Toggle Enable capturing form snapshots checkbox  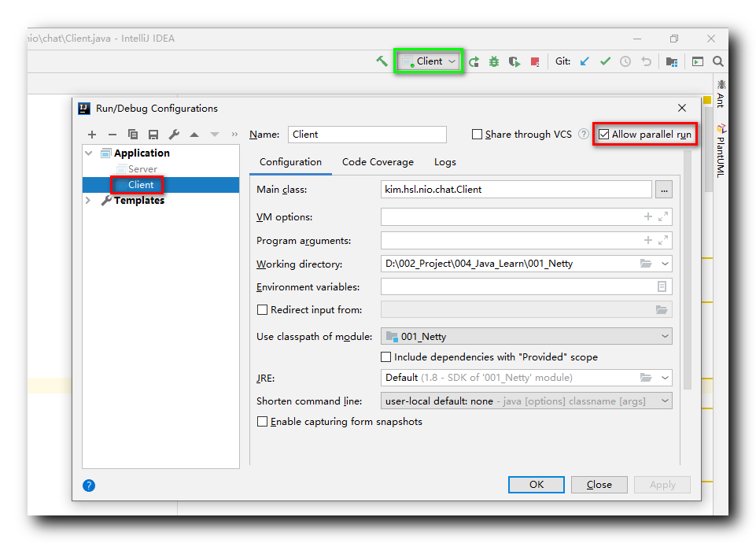point(262,422)
